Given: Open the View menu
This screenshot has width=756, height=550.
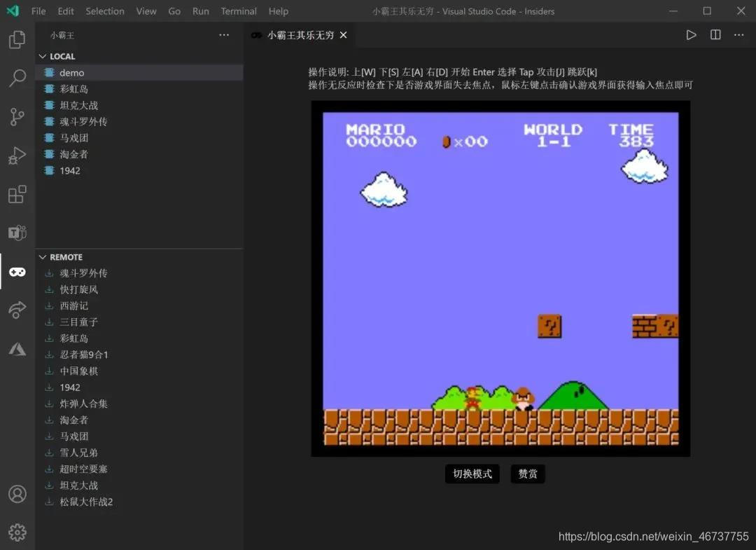Looking at the screenshot, I should (x=146, y=11).
